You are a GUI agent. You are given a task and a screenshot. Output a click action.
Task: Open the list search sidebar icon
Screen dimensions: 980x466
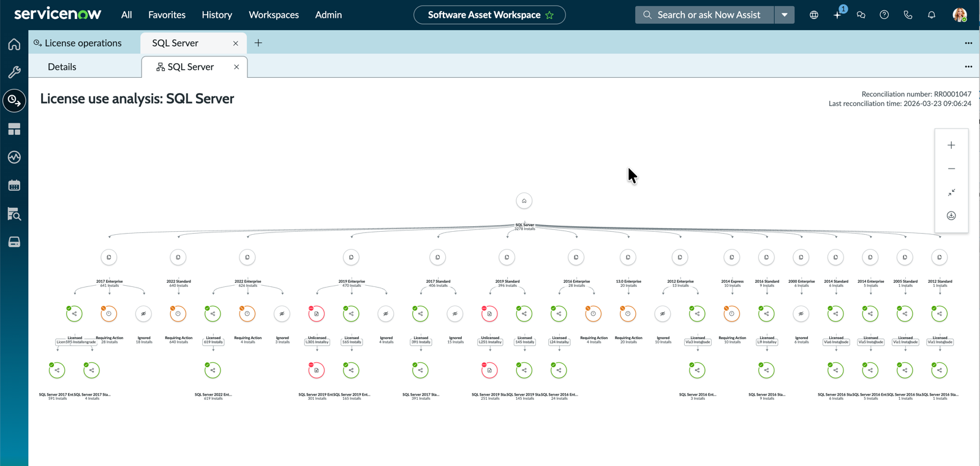tap(14, 214)
